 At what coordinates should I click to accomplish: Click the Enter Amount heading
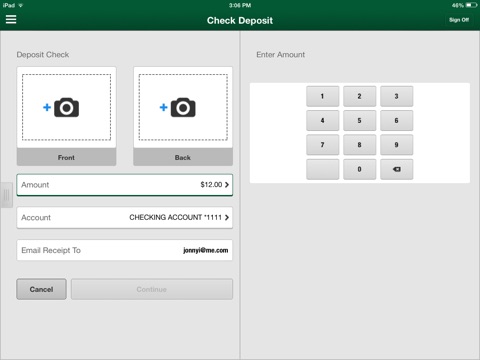coord(280,55)
